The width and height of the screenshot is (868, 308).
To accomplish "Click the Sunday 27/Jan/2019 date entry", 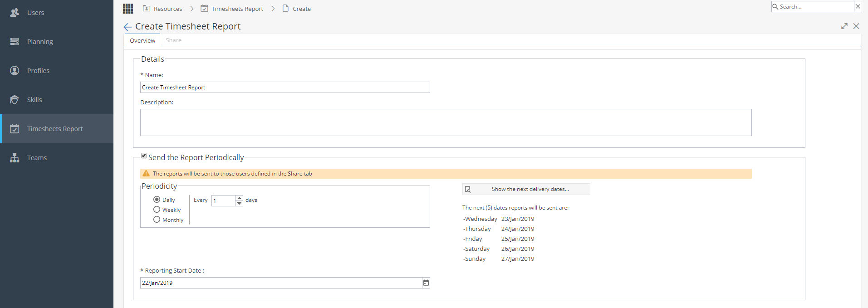I will [499, 259].
